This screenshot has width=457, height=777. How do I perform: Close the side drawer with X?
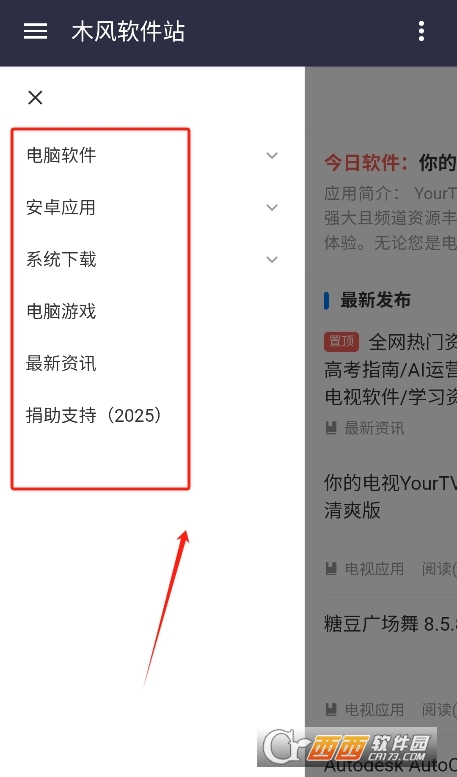(35, 98)
